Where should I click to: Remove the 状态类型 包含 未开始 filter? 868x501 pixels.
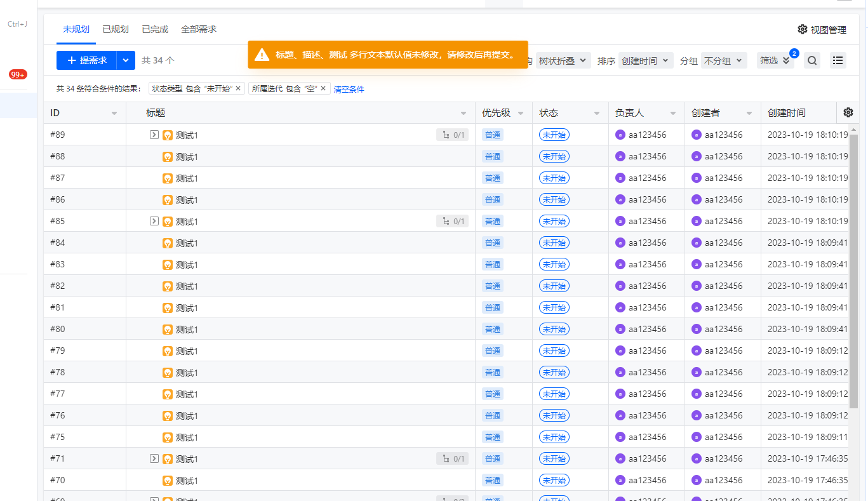click(238, 89)
